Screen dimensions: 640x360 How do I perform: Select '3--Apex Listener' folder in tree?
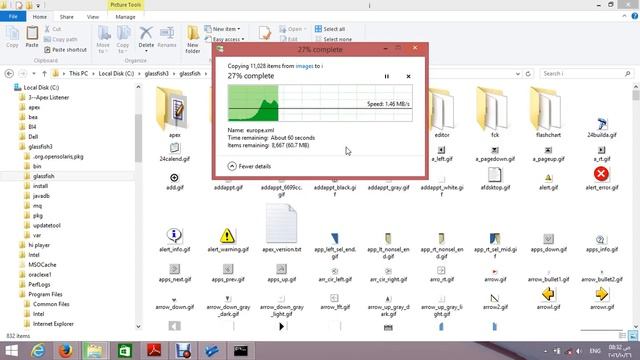(x=49, y=97)
